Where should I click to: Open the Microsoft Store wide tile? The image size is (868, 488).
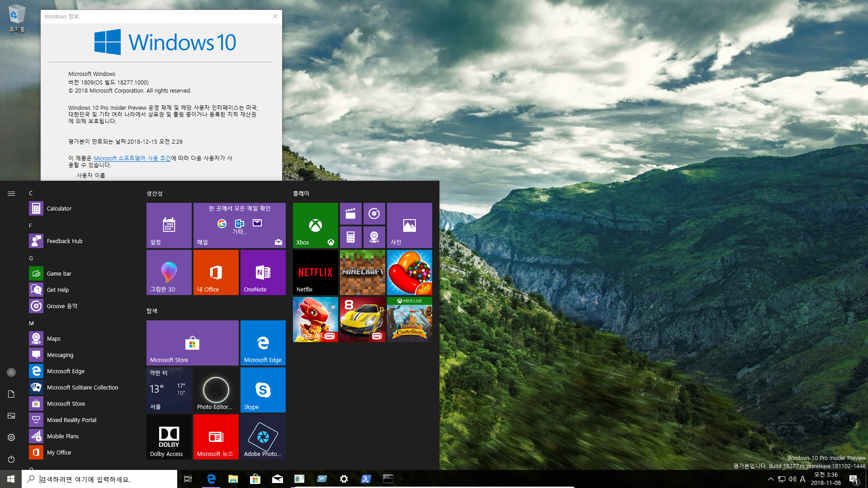tap(193, 343)
